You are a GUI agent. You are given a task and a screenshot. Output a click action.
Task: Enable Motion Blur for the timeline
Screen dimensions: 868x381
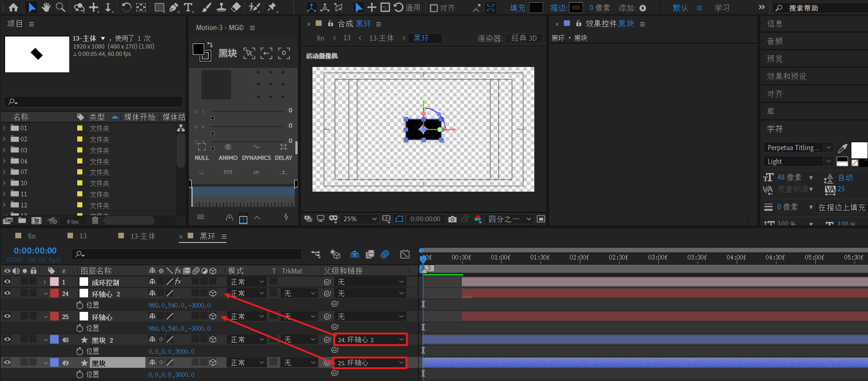tap(385, 254)
